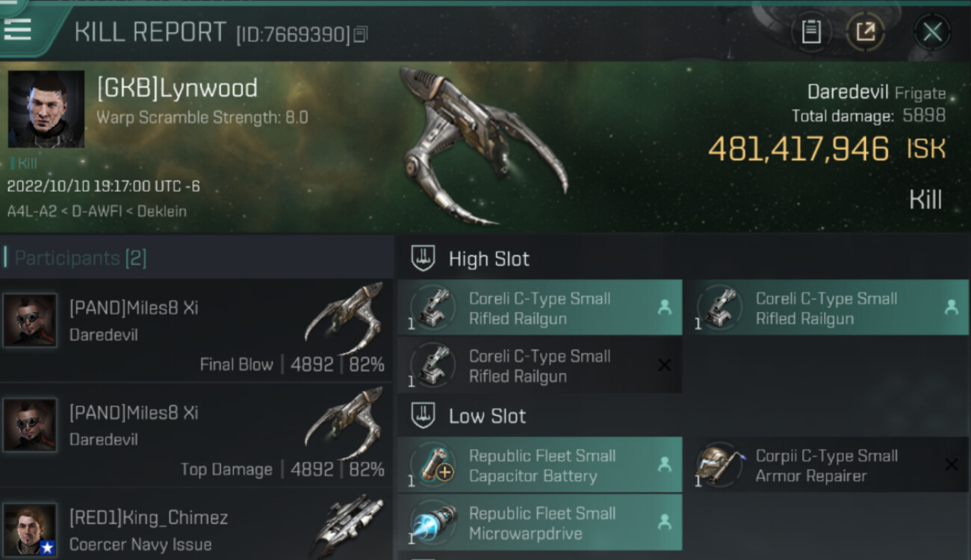Share the kill report externally
Screen dimensions: 971x560
coord(865,32)
